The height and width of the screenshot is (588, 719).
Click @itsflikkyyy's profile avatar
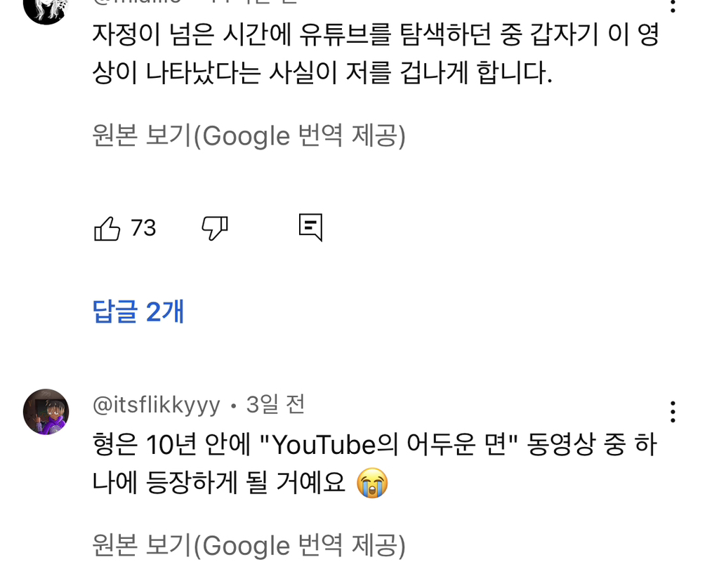coord(46,412)
